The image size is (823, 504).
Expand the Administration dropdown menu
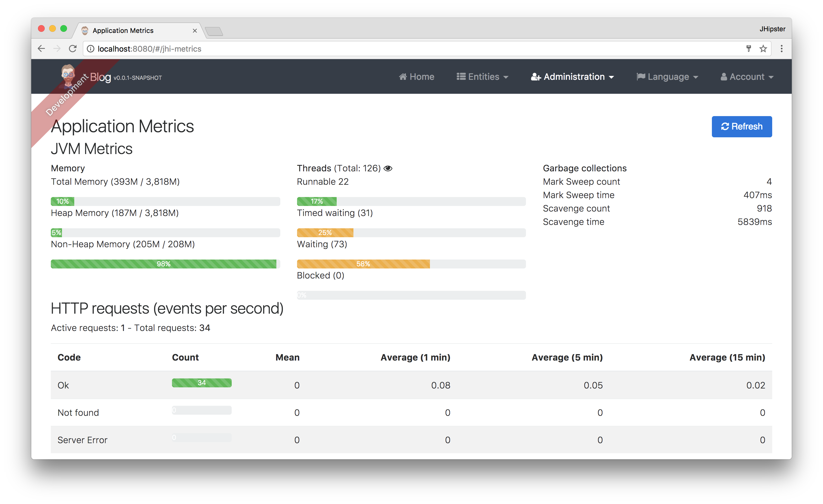573,77
